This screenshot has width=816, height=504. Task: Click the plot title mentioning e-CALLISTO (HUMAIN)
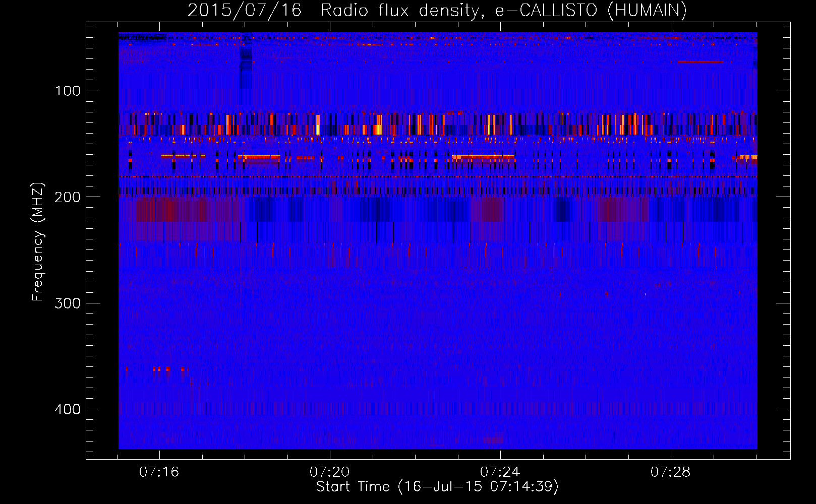(x=437, y=11)
